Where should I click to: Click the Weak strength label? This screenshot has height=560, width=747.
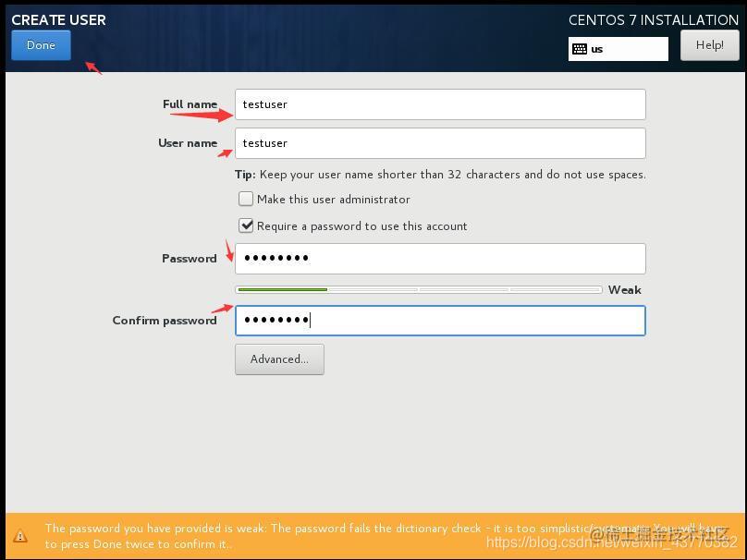625,290
